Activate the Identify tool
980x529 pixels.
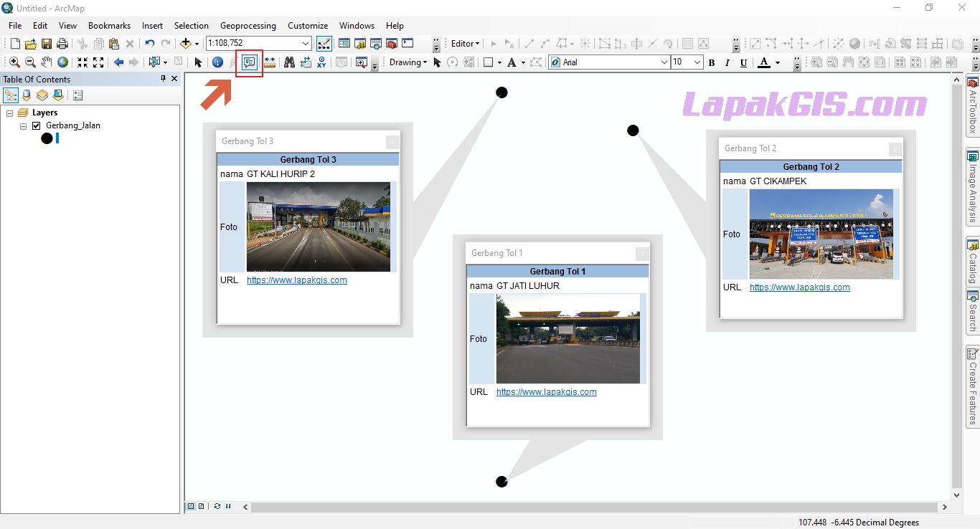tap(217, 62)
